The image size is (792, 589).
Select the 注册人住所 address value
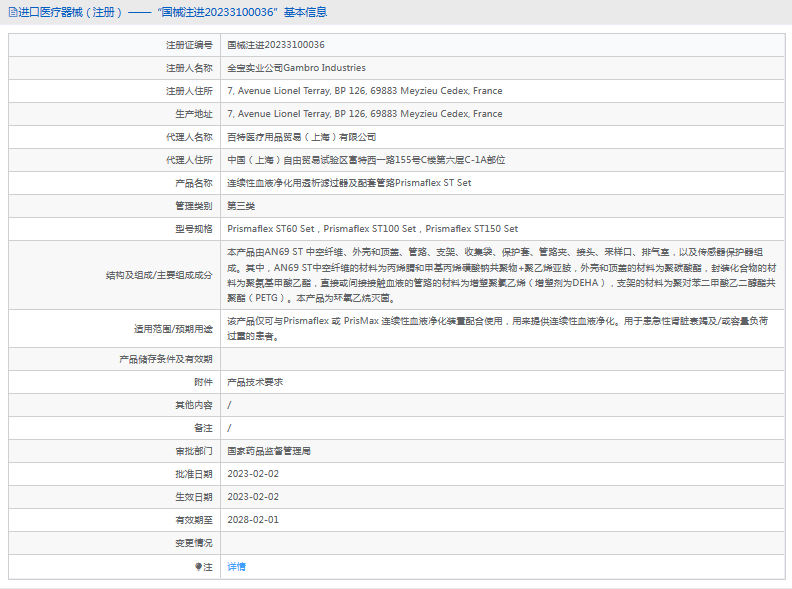point(365,91)
